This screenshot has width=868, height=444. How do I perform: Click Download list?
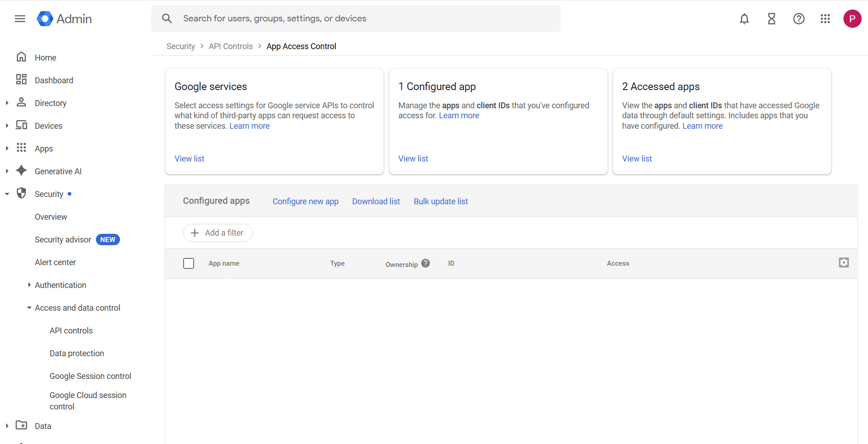click(x=376, y=201)
